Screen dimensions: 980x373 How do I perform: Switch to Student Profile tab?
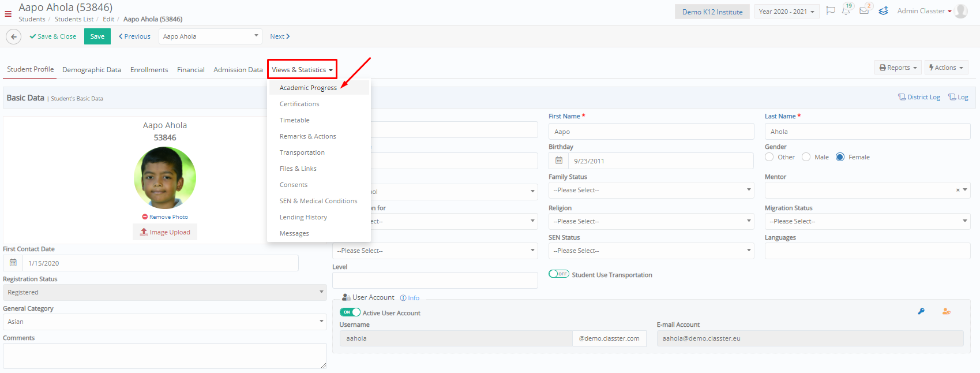pos(31,69)
